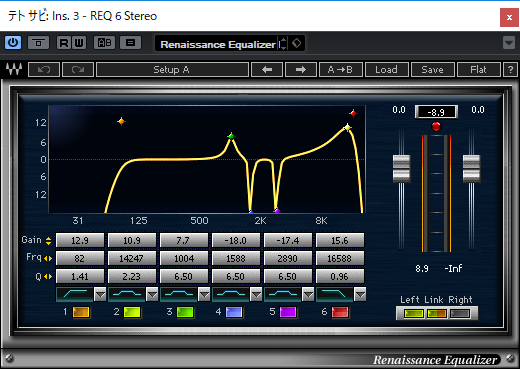
Task: Click Q value 1.41
Action: pos(80,276)
